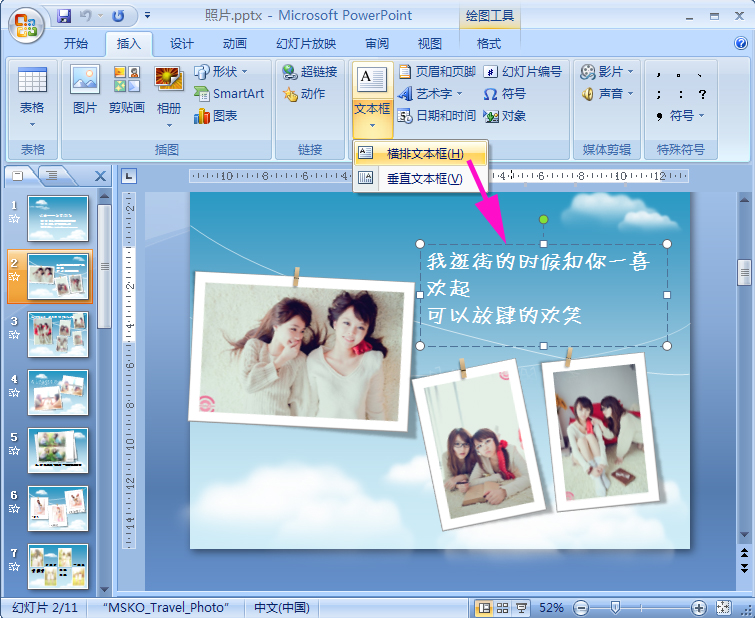
Task: Select slide 4 thumbnail
Action: tap(58, 392)
